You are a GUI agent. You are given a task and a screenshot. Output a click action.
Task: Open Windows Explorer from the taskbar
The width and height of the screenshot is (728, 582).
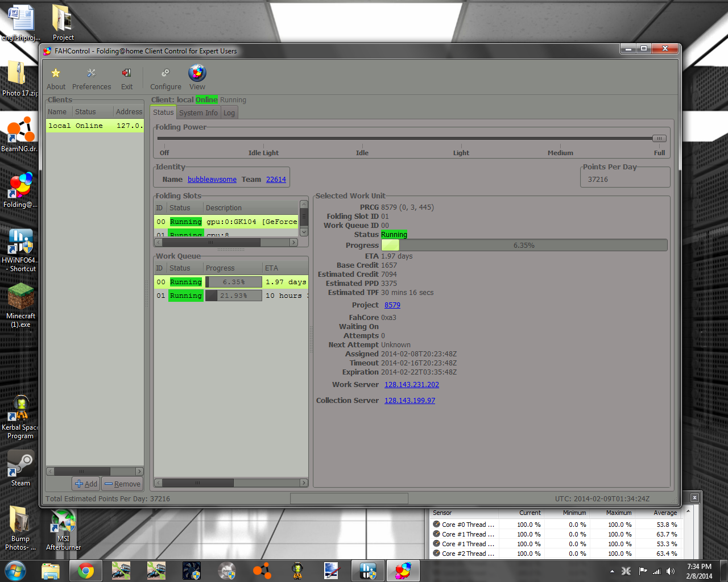click(51, 571)
